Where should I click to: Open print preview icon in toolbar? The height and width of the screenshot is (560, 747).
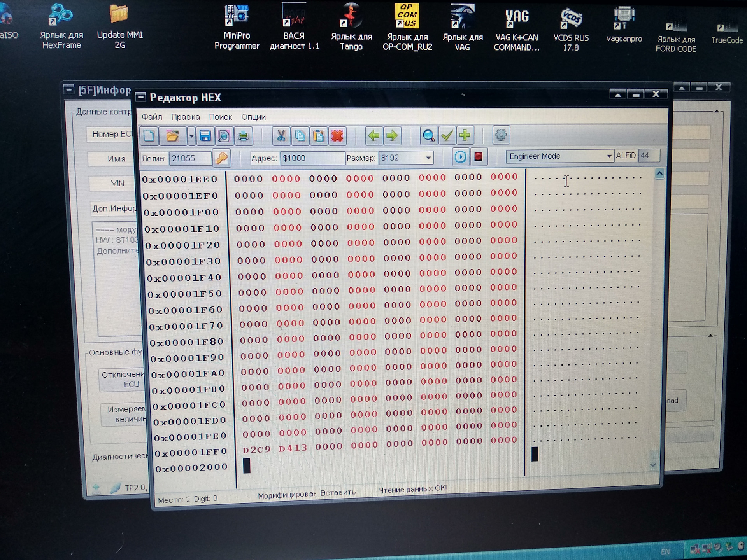click(x=224, y=136)
